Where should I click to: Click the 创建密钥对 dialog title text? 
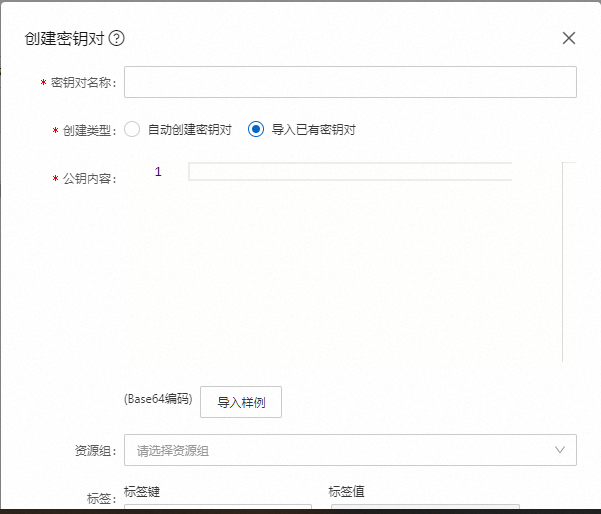tap(63, 39)
